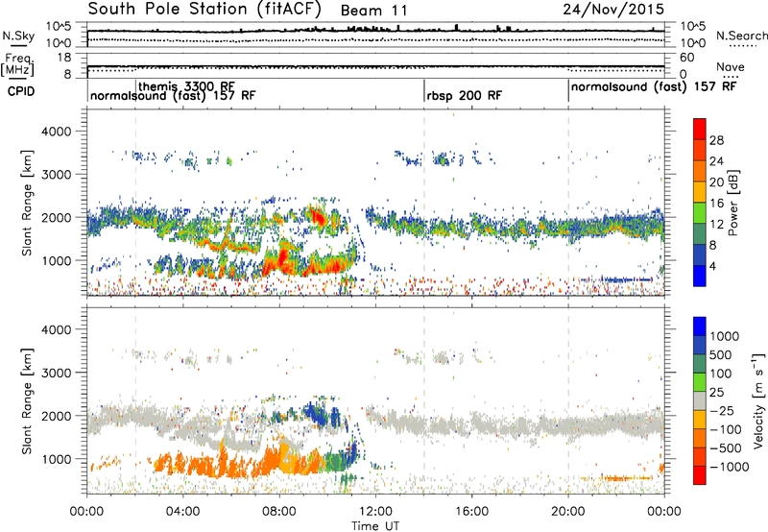Image resolution: width=768 pixels, height=532 pixels.
Task: Click the left 10^5 tick of N.Sky axis
Action: click(x=59, y=27)
